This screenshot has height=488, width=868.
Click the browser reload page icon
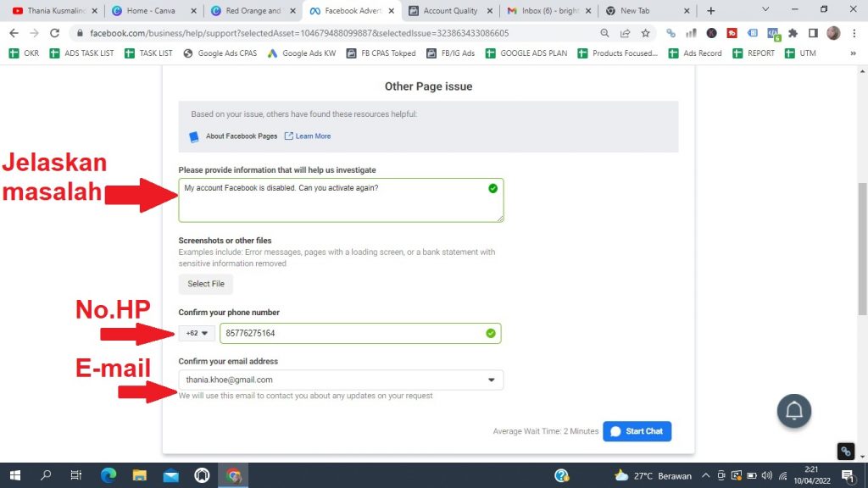pyautogui.click(x=55, y=33)
